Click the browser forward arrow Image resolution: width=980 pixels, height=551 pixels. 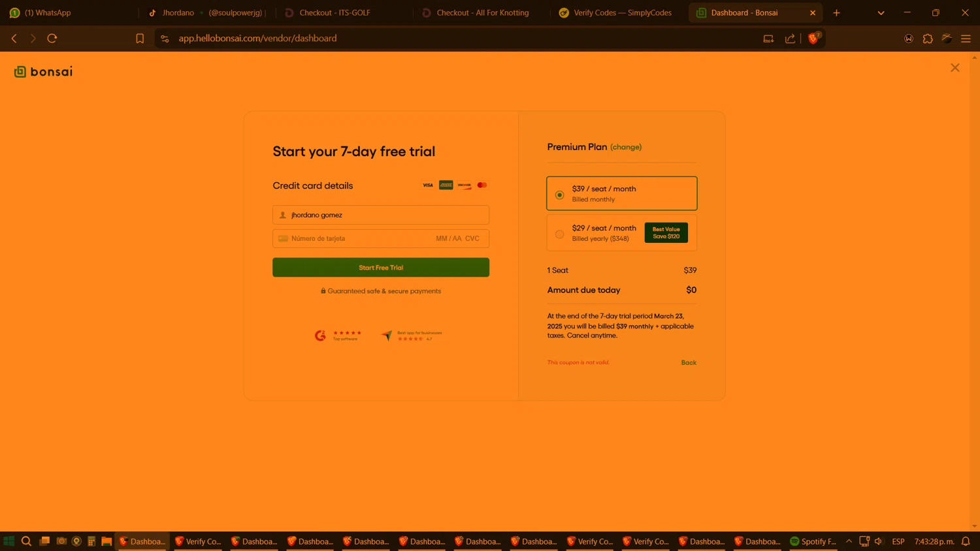[33, 39]
